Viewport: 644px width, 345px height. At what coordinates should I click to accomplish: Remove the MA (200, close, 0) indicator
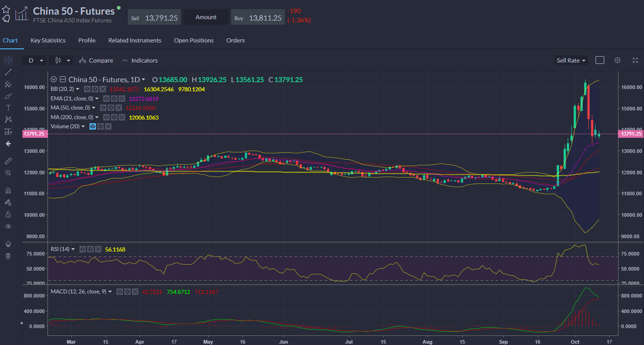tap(121, 117)
